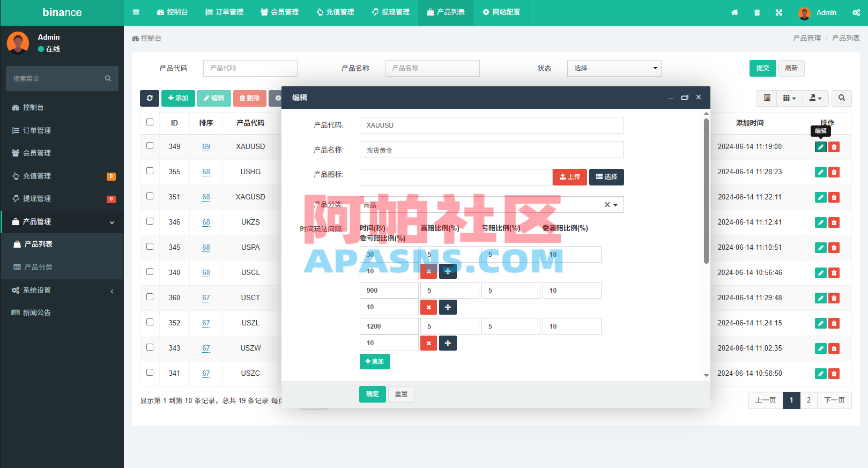Viewport: 868px width, 468px height.
Task: Click the 产品代码 XAUUSD field in dialog
Action: tap(492, 125)
